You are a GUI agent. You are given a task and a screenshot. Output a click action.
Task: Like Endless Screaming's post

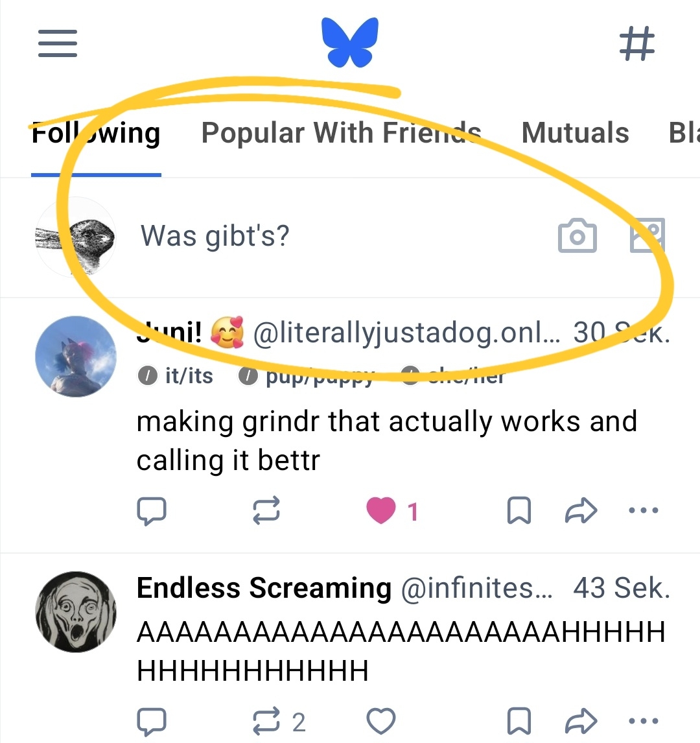tap(381, 721)
